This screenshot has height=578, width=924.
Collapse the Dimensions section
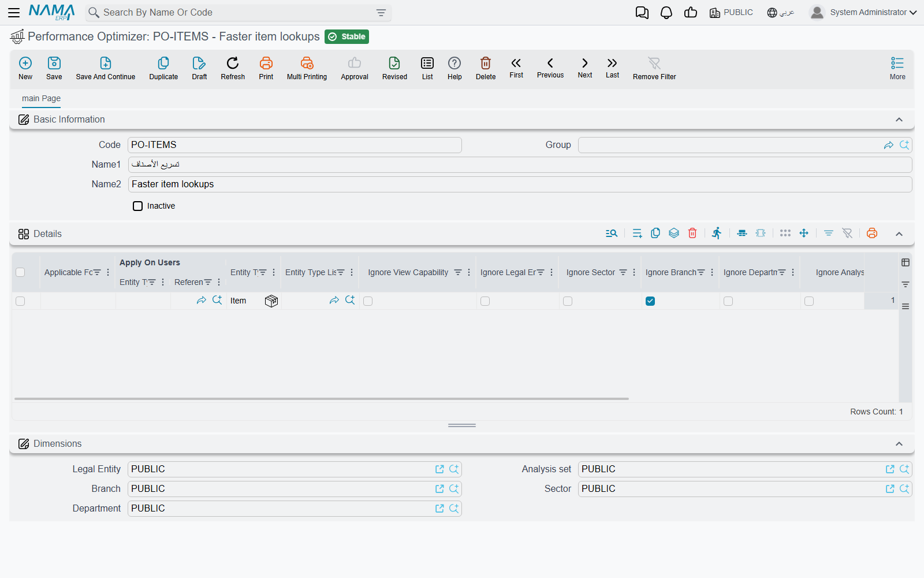tap(899, 444)
